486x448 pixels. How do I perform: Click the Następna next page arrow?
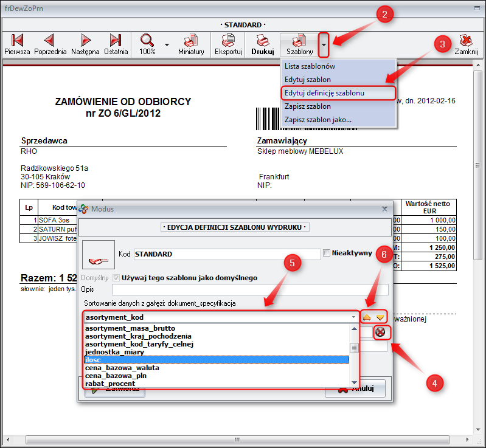(86, 44)
